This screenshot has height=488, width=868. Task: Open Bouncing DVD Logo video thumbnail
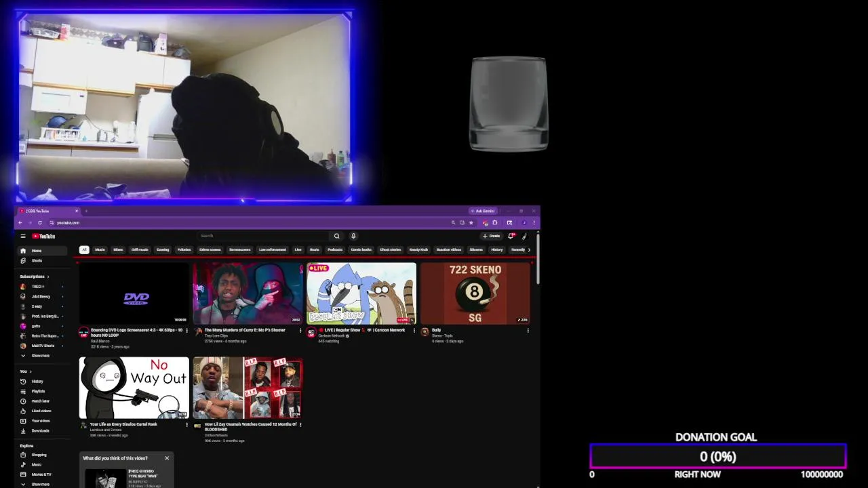pyautogui.click(x=134, y=293)
